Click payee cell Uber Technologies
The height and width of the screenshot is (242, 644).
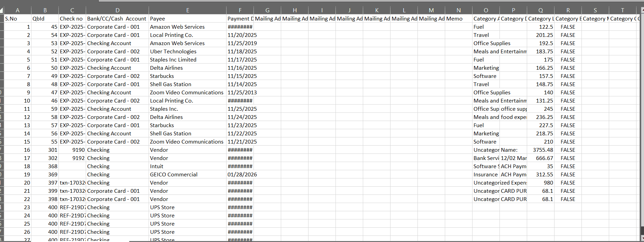point(188,51)
